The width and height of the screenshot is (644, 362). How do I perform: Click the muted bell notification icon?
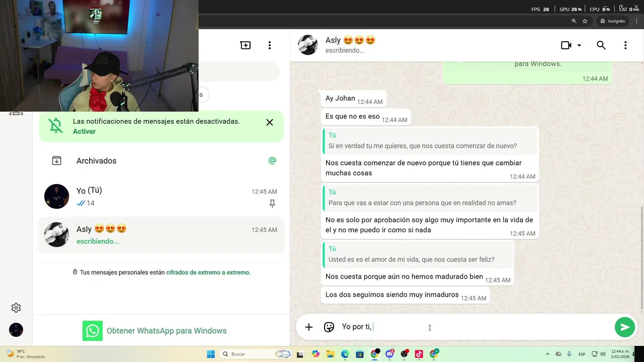[x=56, y=126]
